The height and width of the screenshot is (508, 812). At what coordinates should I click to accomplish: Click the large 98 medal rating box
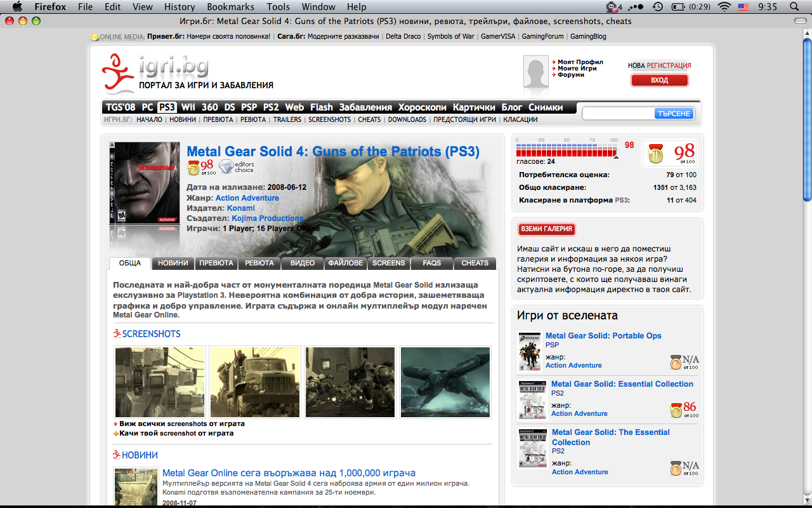click(x=670, y=153)
